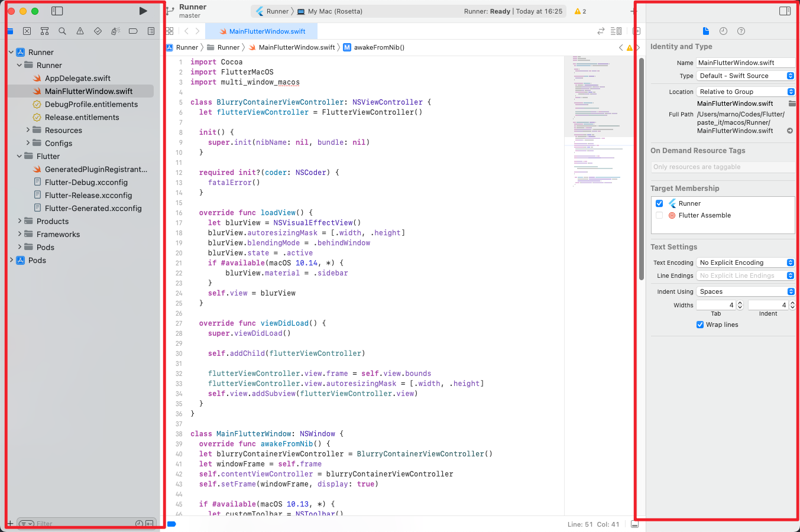The height and width of the screenshot is (532, 800).
Task: Open the Breakpoint navigator
Action: 133,31
